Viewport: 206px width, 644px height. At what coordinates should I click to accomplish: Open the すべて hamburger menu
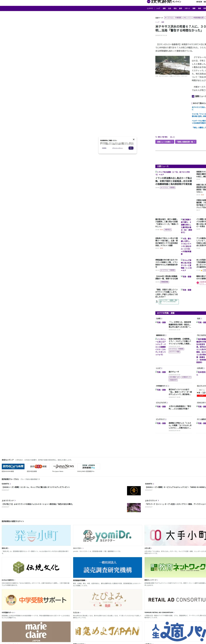[x=150, y=8]
